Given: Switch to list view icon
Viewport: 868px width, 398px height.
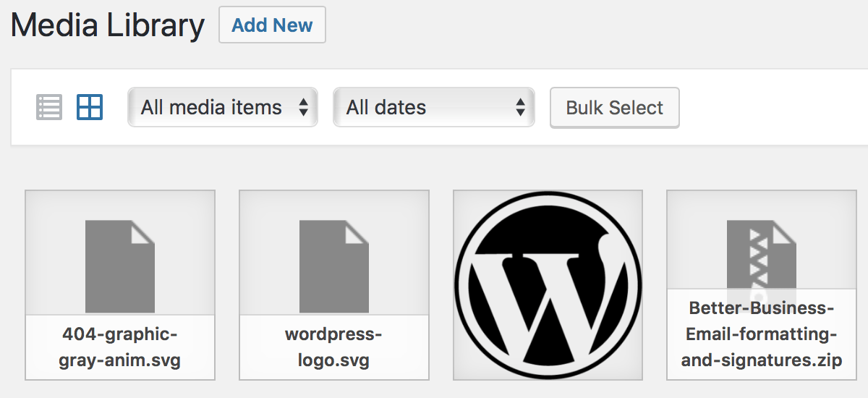Looking at the screenshot, I should pyautogui.click(x=49, y=107).
